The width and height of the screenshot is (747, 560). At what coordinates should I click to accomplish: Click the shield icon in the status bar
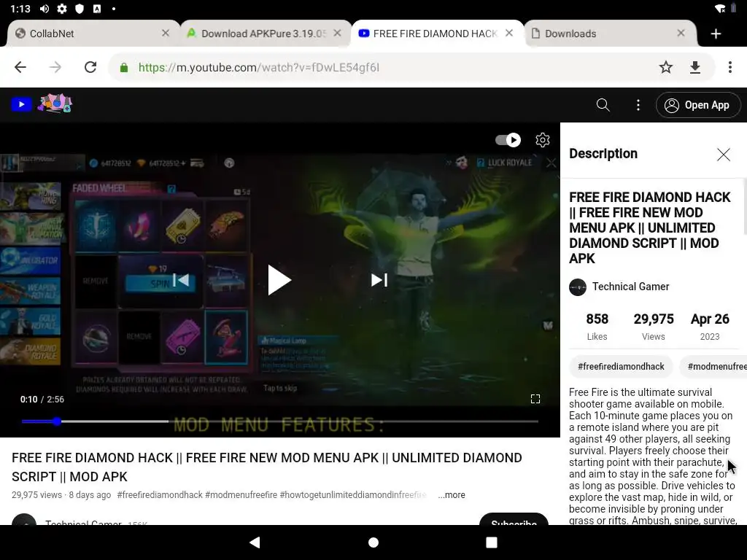(80, 9)
